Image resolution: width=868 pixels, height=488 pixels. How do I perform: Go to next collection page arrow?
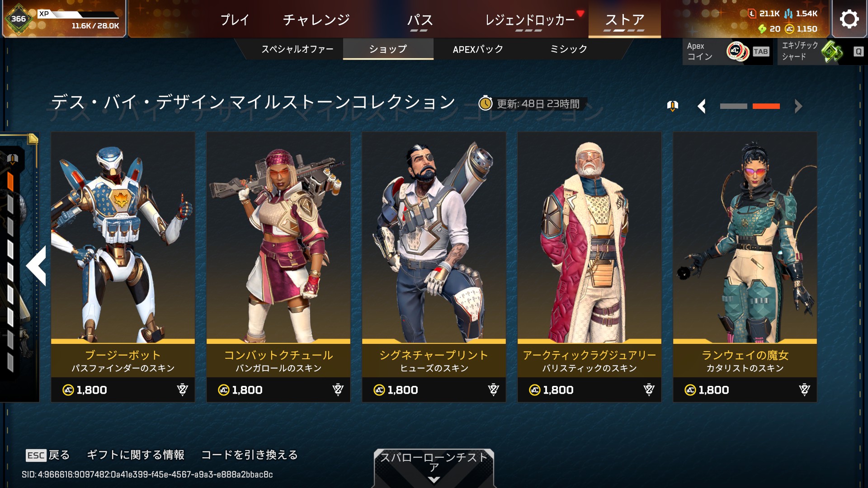tap(798, 106)
